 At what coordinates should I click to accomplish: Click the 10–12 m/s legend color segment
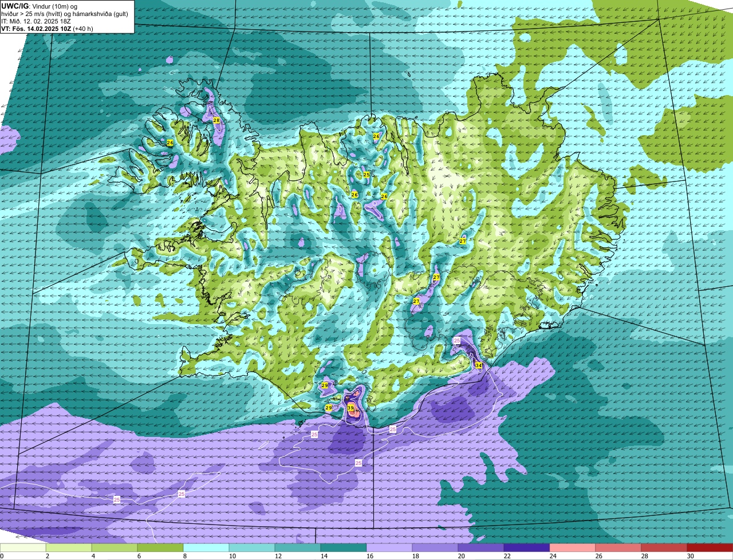(x=252, y=548)
